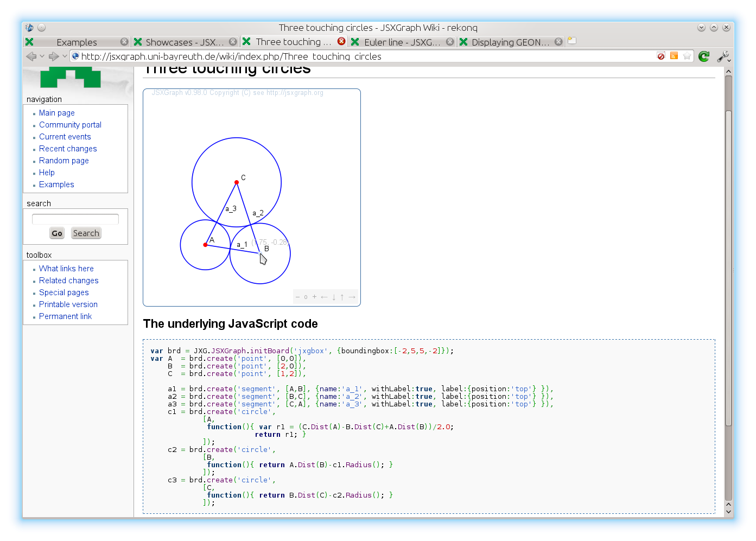Select the Three touching tab

(293, 42)
